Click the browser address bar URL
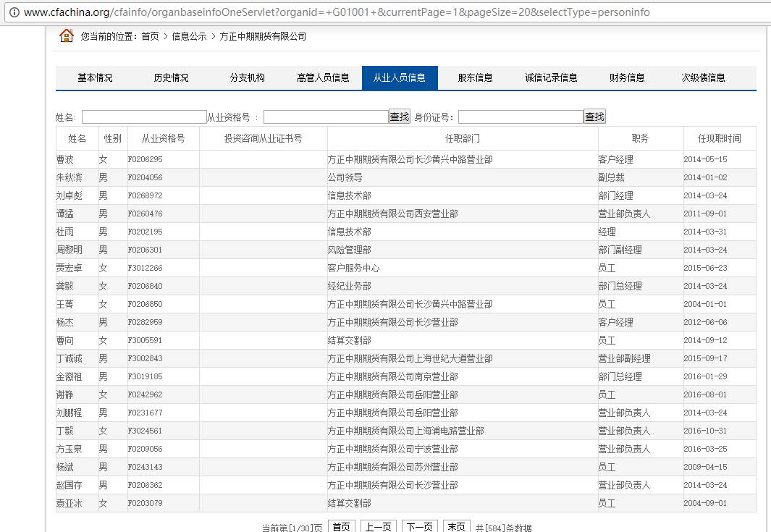 [337, 12]
